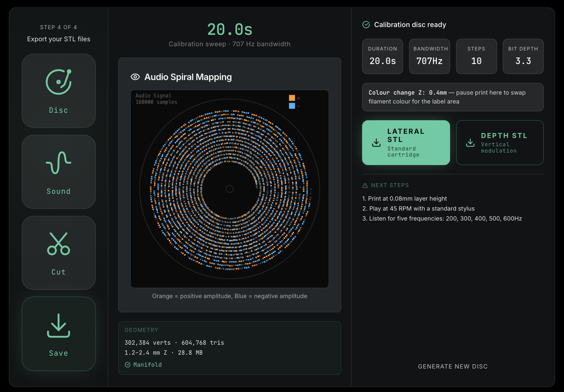Click the sound waveform icon
This screenshot has width=564, height=392.
(x=59, y=163)
